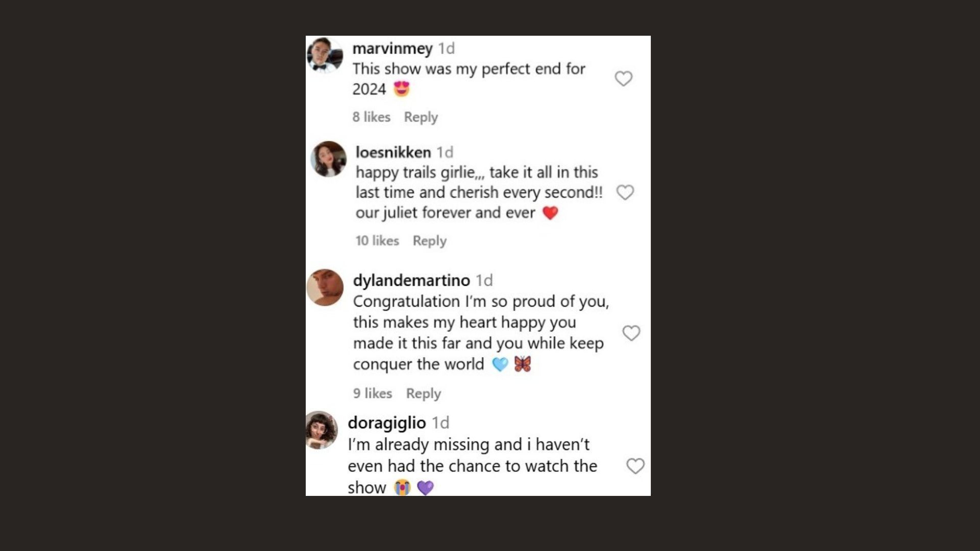Go to the marvinmey username
This screenshot has width=980, height=551.
392,48
